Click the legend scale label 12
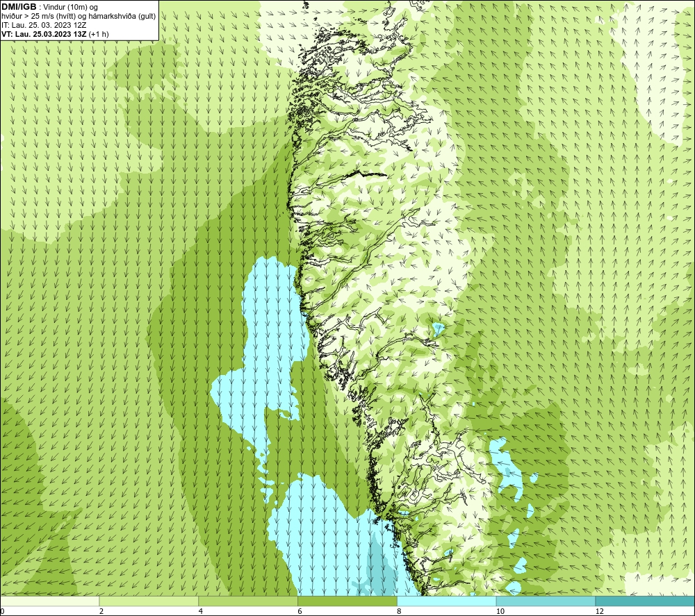This screenshot has width=695, height=616. point(600,611)
